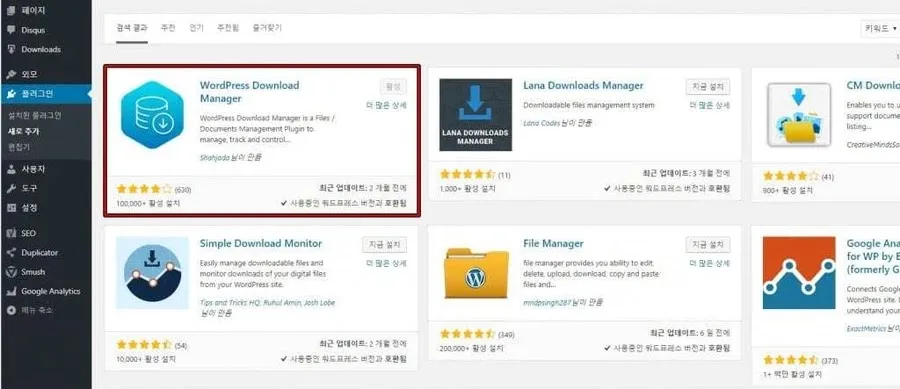Click the '10,000+ 활성 설치' text
The image size is (900, 389).
coord(146,360)
